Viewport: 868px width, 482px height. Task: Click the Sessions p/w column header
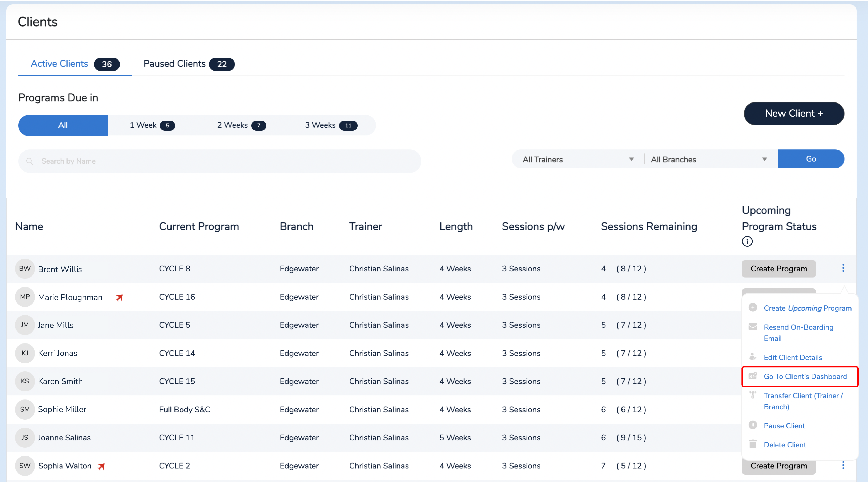[533, 226]
